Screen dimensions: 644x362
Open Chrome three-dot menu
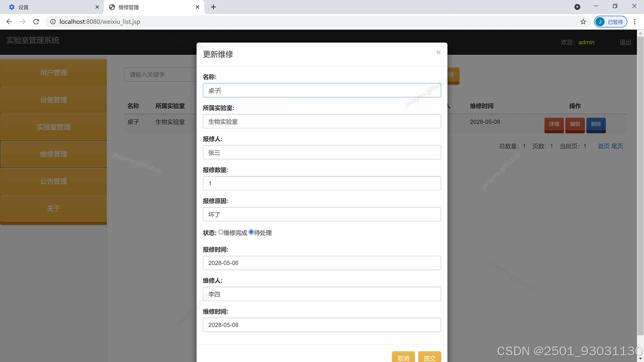pyautogui.click(x=635, y=21)
